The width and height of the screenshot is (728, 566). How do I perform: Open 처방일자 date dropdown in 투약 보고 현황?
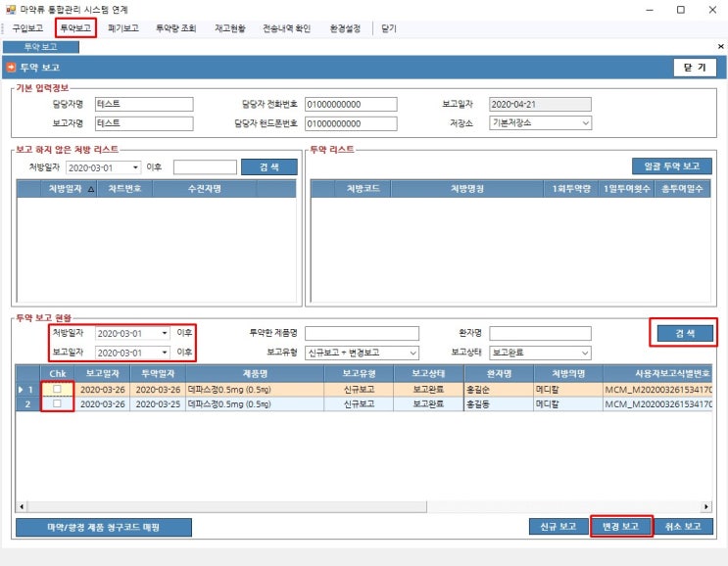coord(165,333)
